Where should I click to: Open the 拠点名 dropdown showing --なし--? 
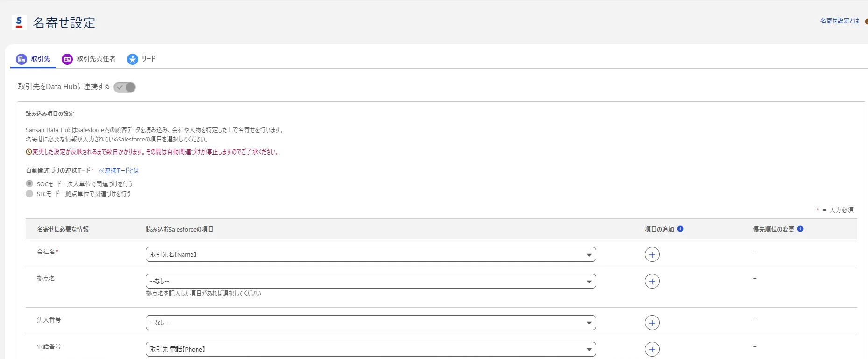point(371,281)
